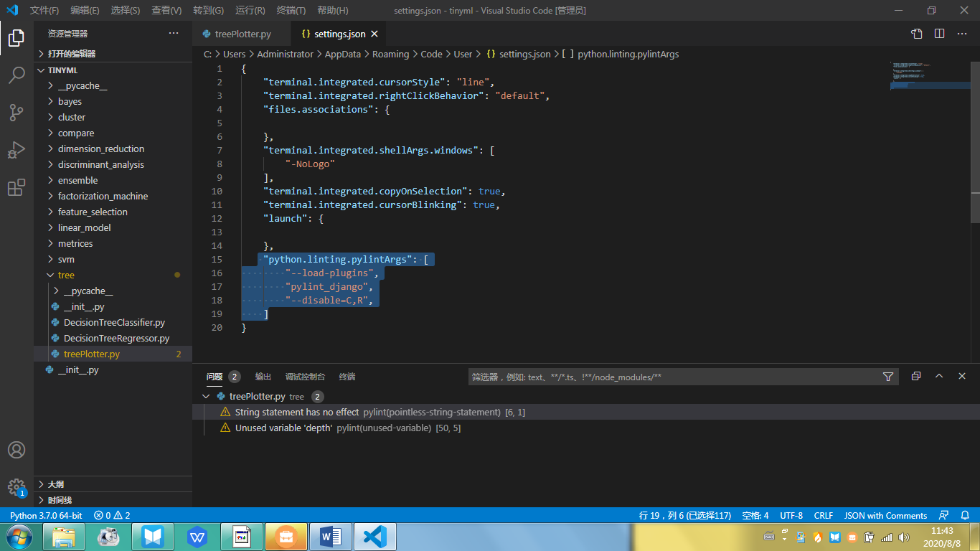Click UTF-8 encoding in status bar

point(791,515)
